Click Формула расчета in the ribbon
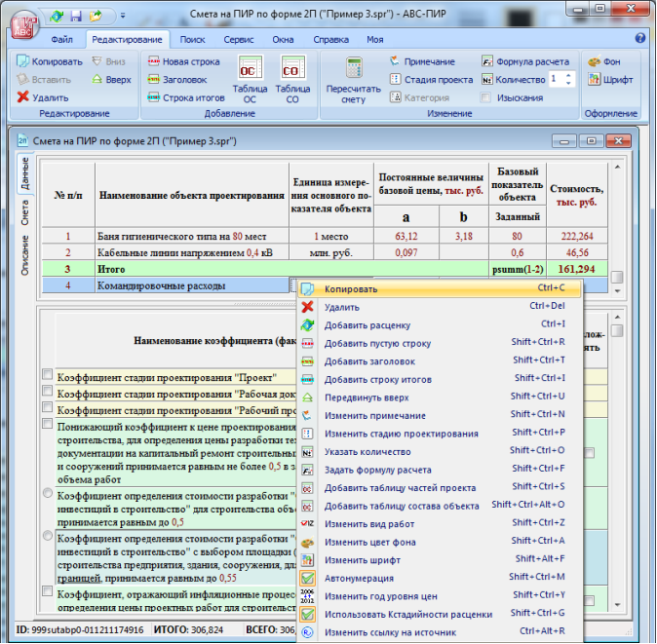657x644 pixels. tap(525, 61)
